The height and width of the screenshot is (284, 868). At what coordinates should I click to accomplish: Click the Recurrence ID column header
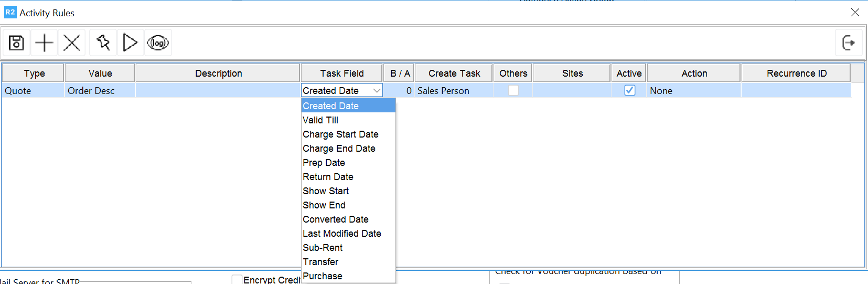pos(796,73)
